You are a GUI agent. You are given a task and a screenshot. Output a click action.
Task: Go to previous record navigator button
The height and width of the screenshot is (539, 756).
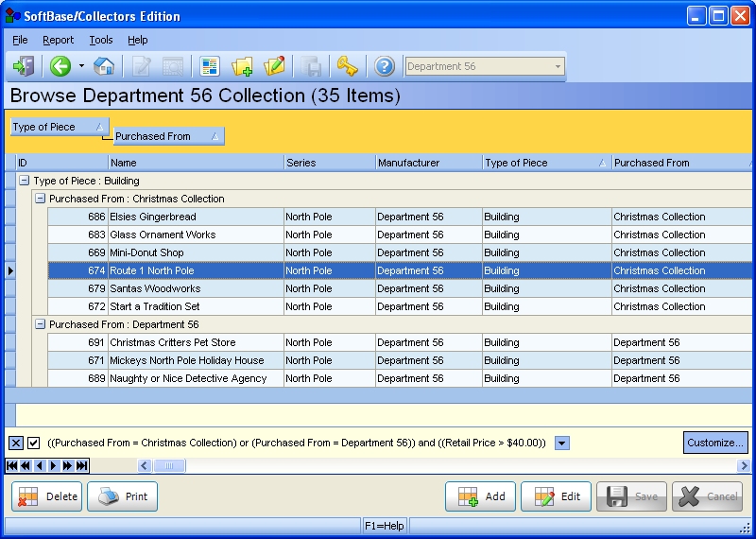click(x=40, y=465)
